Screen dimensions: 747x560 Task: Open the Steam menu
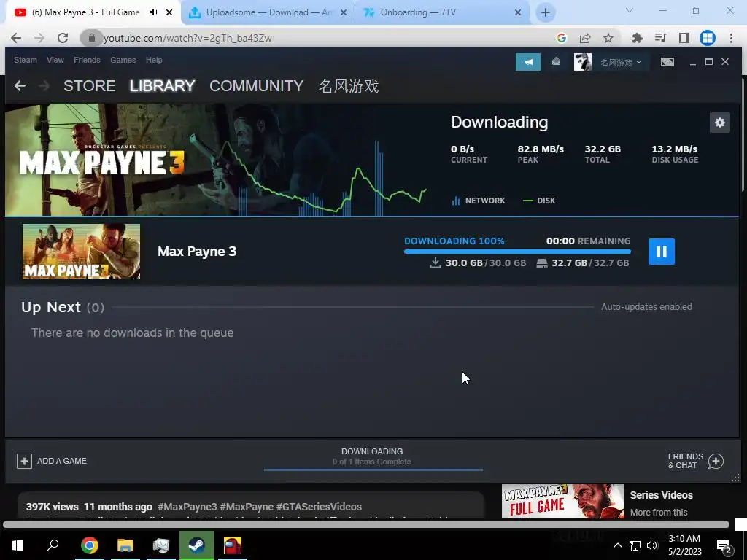tap(26, 60)
